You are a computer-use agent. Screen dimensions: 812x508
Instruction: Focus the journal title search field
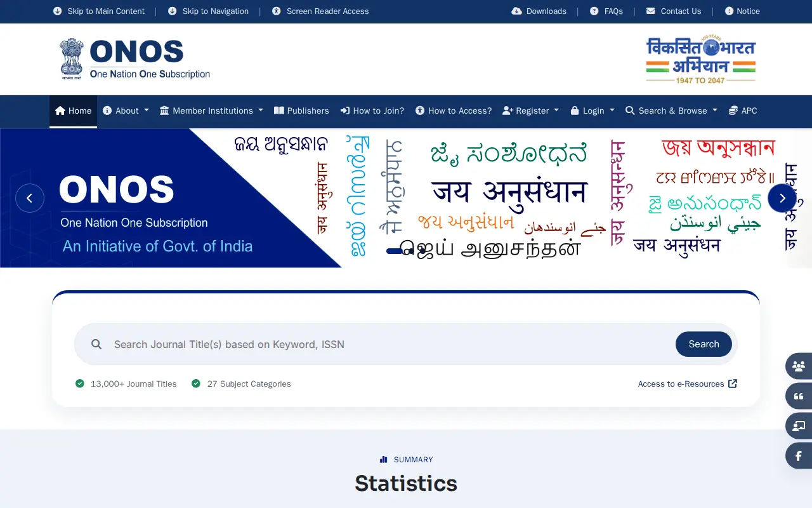tap(391, 344)
